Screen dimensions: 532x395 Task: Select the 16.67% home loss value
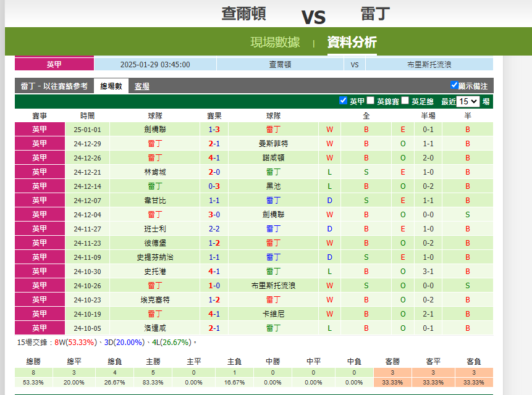[234, 383]
